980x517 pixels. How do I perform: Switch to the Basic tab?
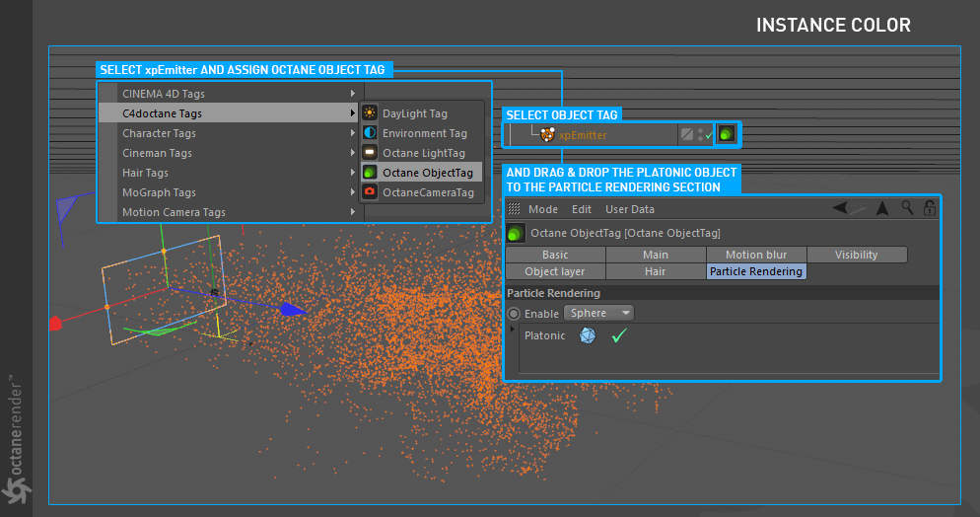point(555,255)
